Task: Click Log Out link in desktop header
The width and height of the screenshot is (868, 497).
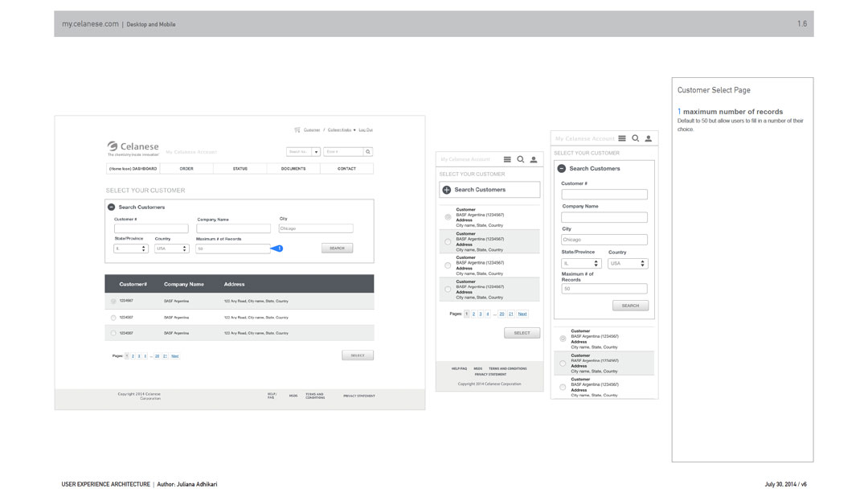Action: click(366, 129)
